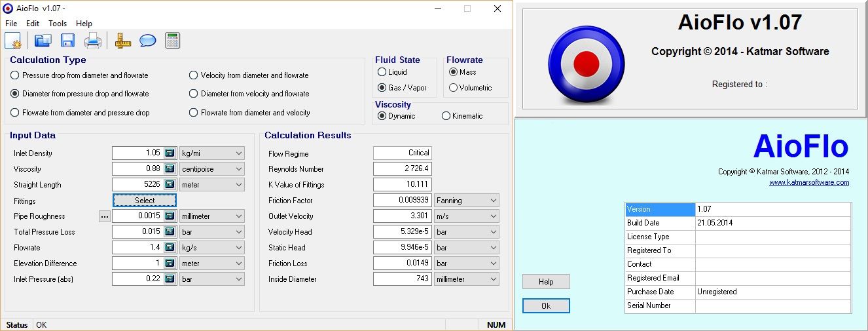The height and width of the screenshot is (331, 868).
Task: Click the New calculation toolbar icon
Action: (13, 41)
